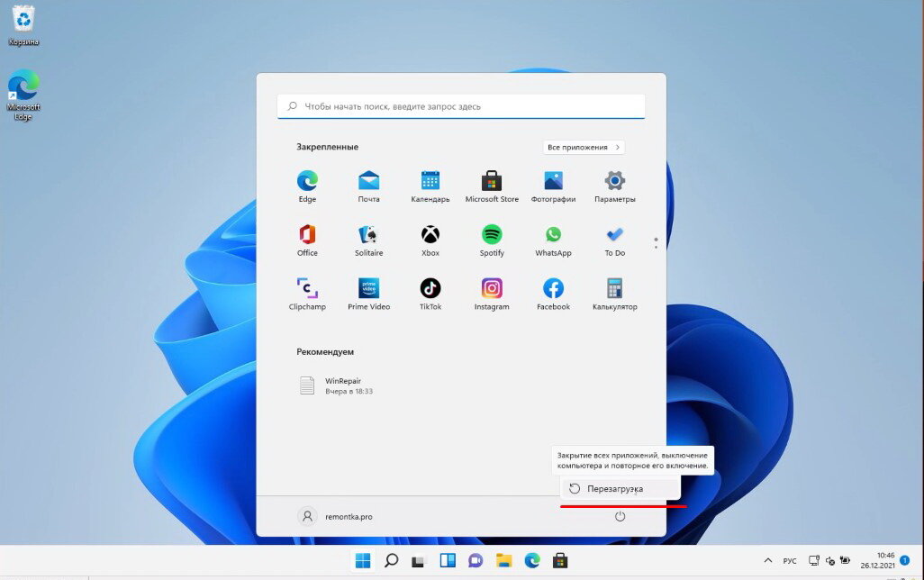The width and height of the screenshot is (924, 580).
Task: Open the Xbox app
Action: tap(430, 240)
